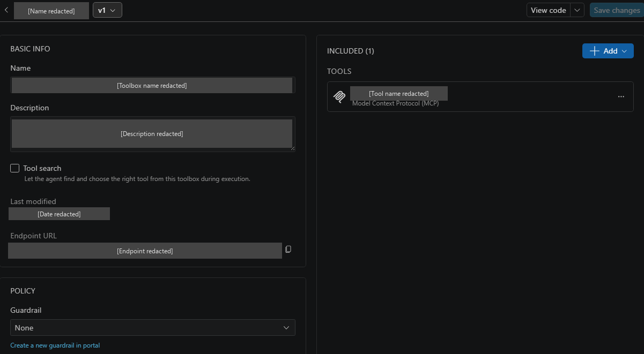This screenshot has height=354, width=644.
Task: Click the Save changes button
Action: pos(617,10)
